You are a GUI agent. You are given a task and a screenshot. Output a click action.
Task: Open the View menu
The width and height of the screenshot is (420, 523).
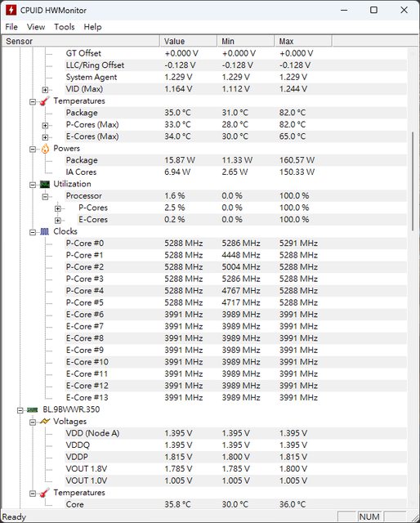(36, 27)
